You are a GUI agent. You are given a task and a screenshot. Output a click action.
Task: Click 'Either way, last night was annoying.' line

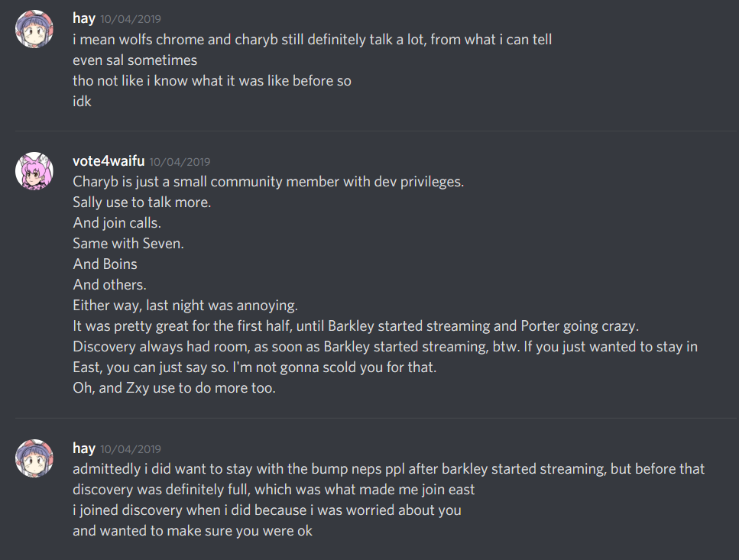point(185,306)
